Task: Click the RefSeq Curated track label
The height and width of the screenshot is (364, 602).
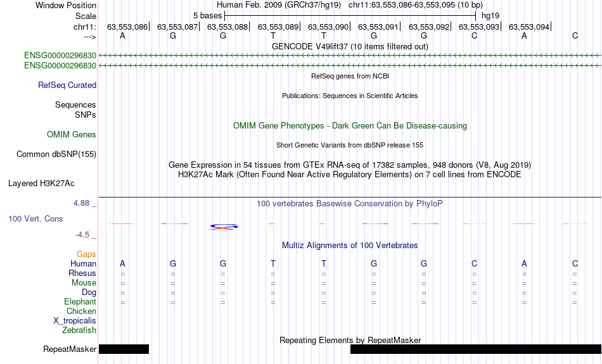Action: 67,85
